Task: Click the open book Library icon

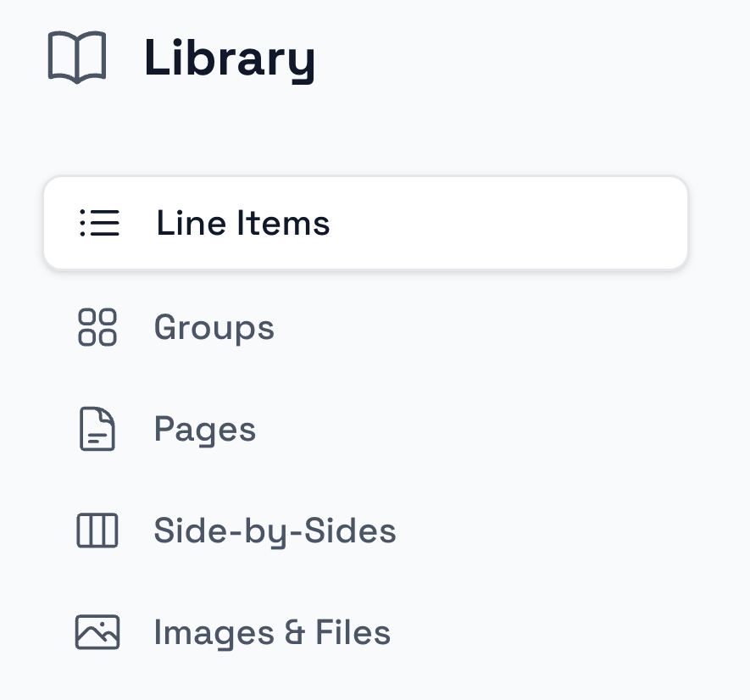Action: tap(77, 58)
